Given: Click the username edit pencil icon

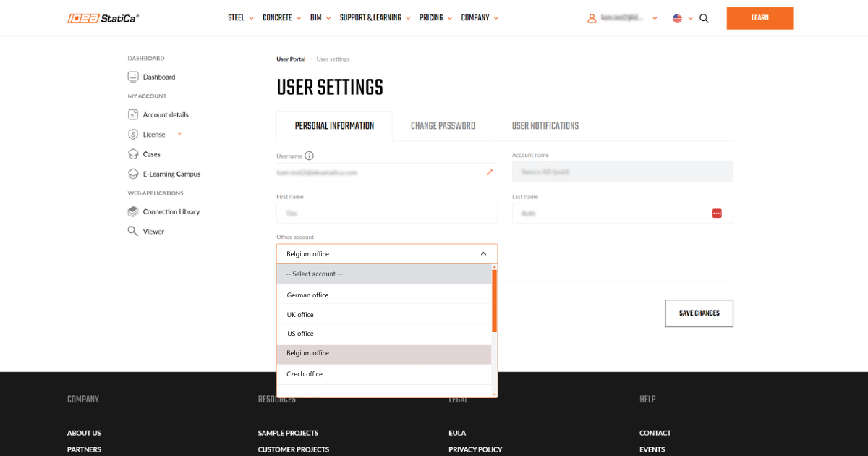Looking at the screenshot, I should pos(490,172).
